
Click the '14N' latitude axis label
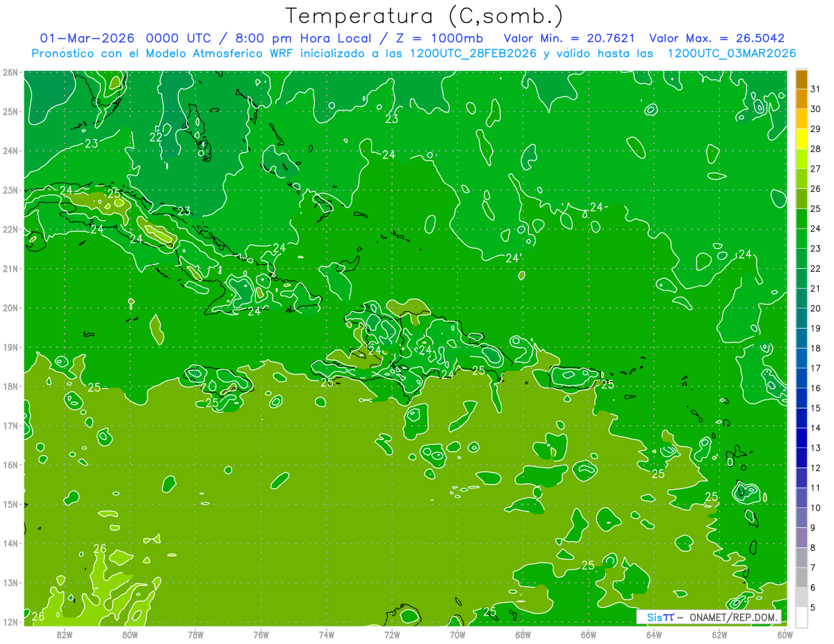10,543
